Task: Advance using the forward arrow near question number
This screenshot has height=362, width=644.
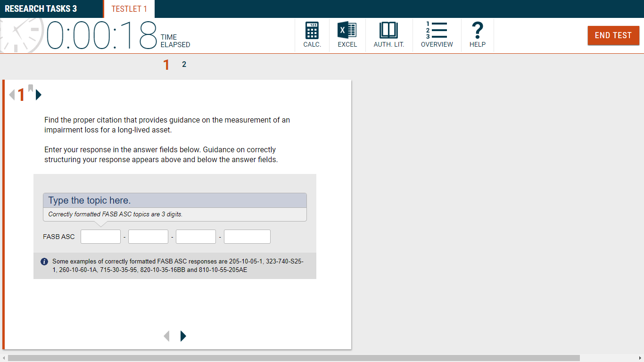Action: click(38, 95)
